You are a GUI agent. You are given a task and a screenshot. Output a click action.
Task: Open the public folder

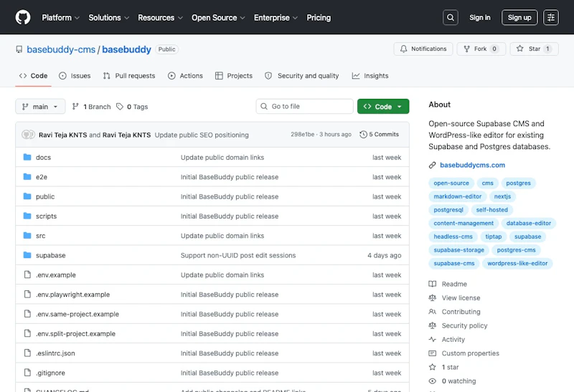[45, 196]
